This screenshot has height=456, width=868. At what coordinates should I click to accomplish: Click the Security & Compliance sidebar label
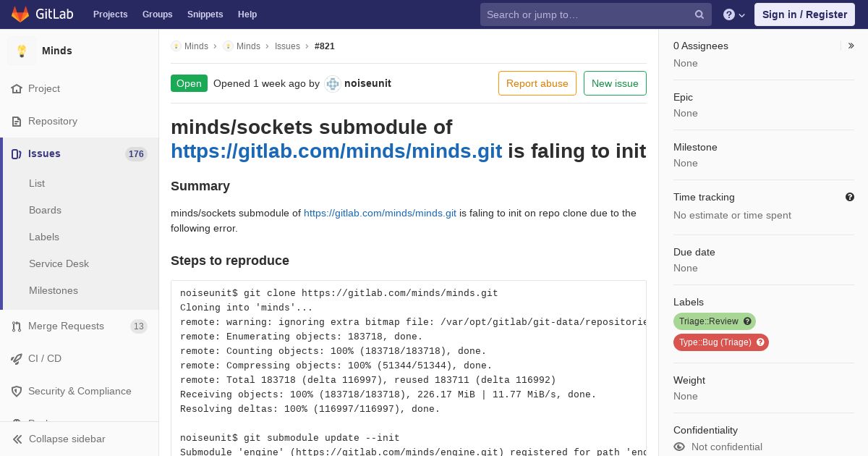pos(80,392)
